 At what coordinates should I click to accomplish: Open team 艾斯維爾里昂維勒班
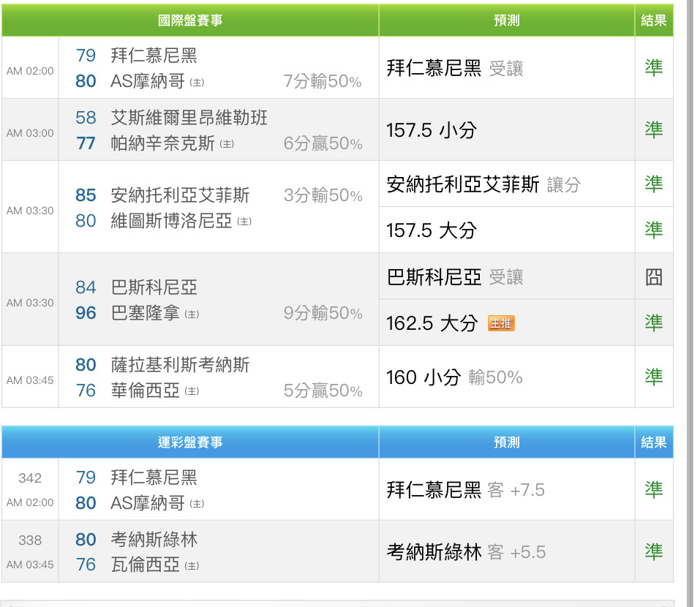click(x=189, y=118)
